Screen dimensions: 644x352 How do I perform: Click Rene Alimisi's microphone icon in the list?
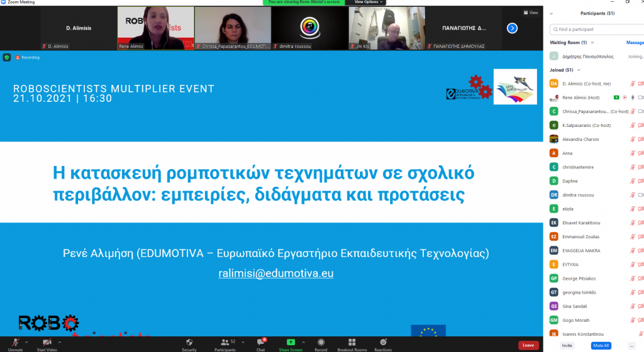[x=633, y=97]
